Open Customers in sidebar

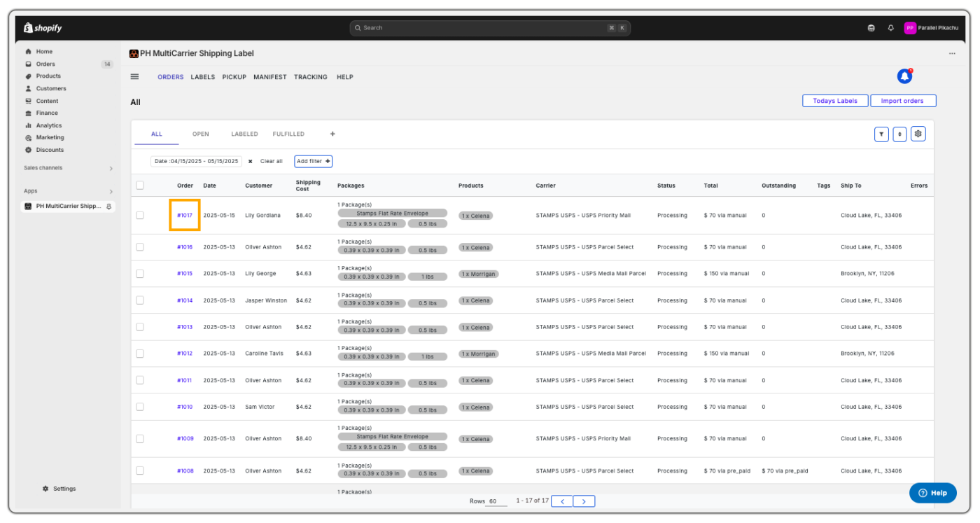point(51,89)
